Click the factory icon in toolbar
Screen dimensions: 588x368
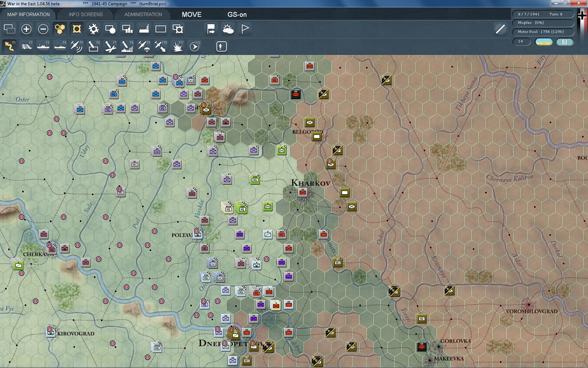click(144, 29)
